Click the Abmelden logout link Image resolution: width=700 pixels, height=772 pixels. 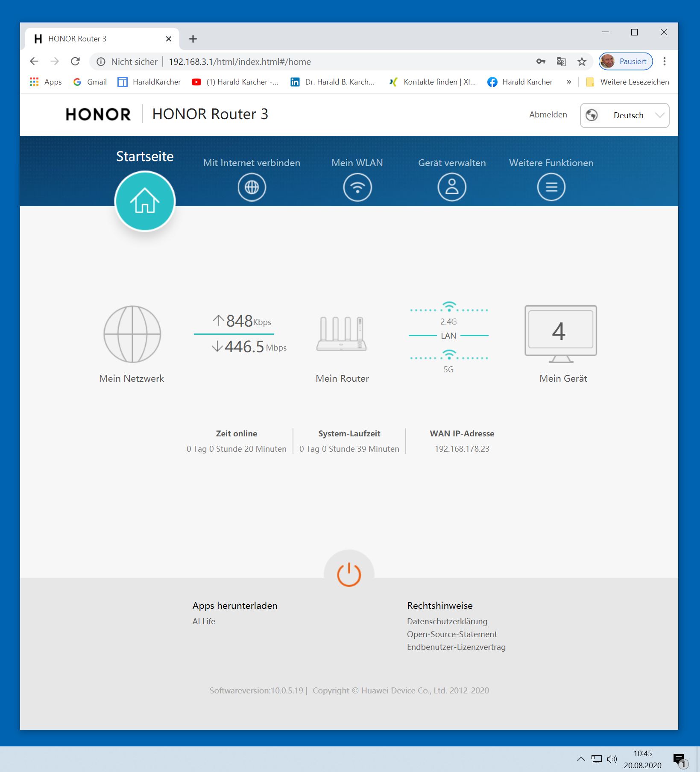(x=548, y=114)
